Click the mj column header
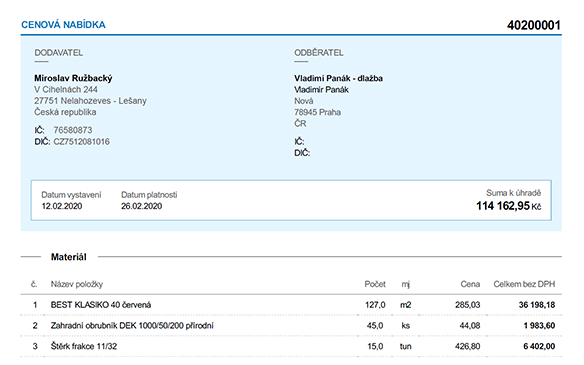Viewport: 584px width, 365px height. click(x=406, y=285)
